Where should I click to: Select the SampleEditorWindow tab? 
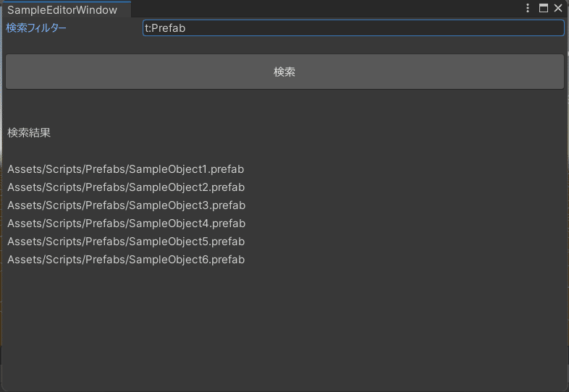pos(62,10)
